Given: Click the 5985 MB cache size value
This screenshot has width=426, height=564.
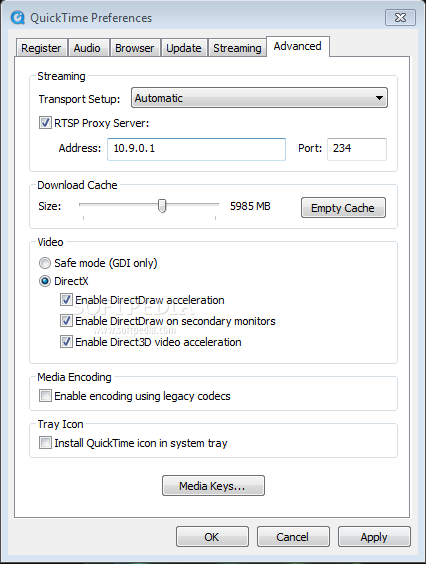Looking at the screenshot, I should 250,206.
